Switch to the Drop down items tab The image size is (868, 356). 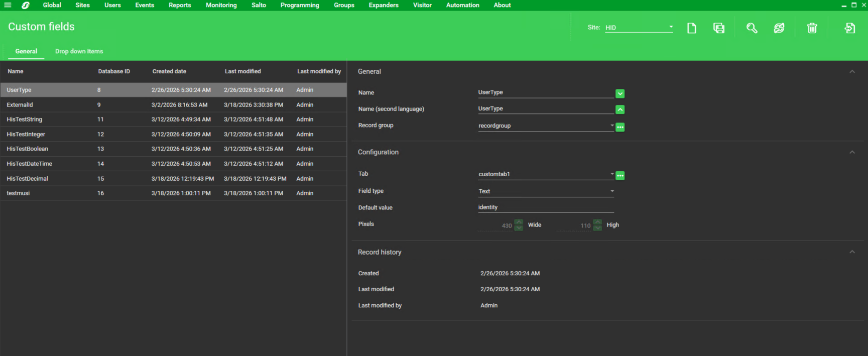pyautogui.click(x=79, y=51)
